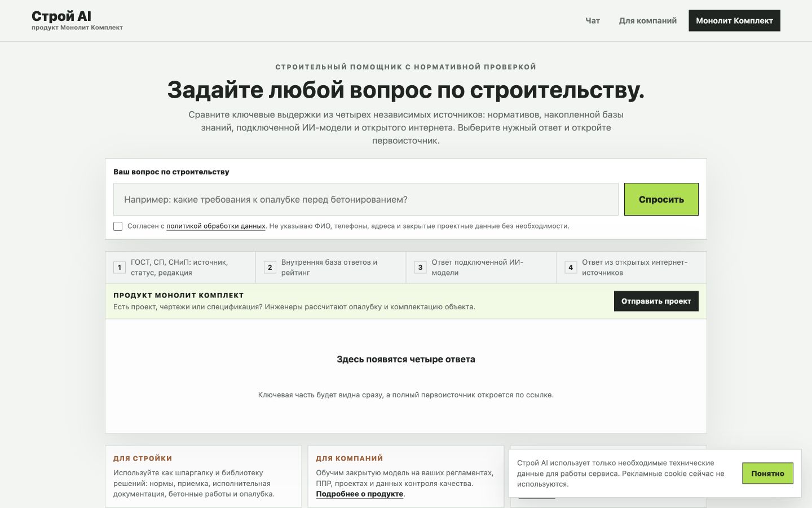Click the Отправить проект button

tap(656, 301)
